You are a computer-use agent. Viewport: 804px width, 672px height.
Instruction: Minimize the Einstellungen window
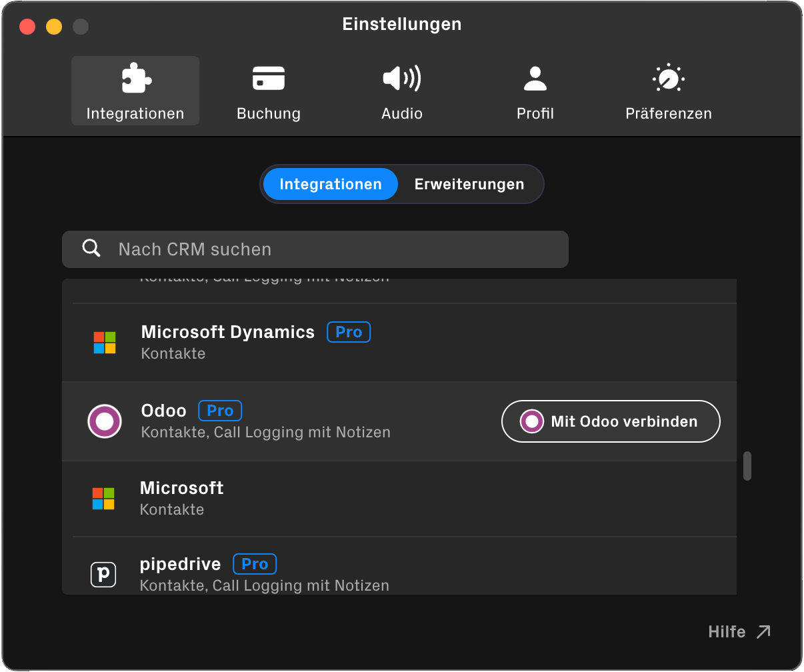tap(54, 27)
